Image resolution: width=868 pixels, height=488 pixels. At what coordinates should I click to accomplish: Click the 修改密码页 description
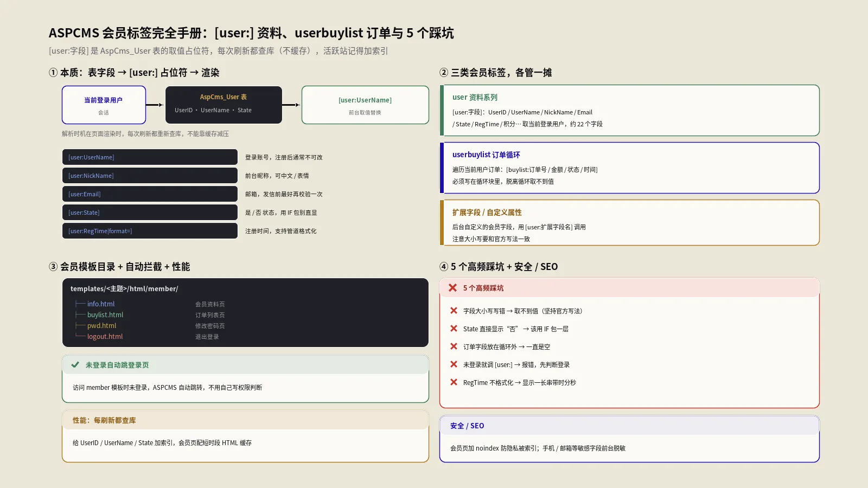tap(210, 326)
